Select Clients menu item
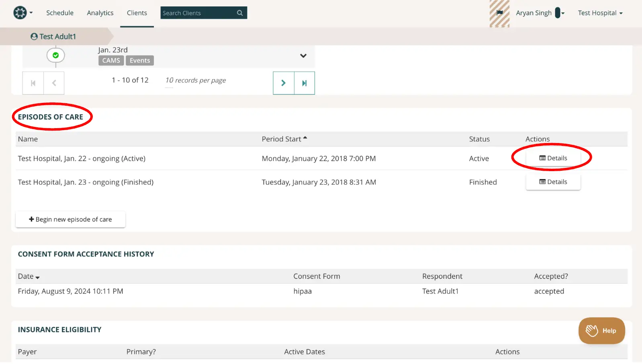 pos(137,13)
